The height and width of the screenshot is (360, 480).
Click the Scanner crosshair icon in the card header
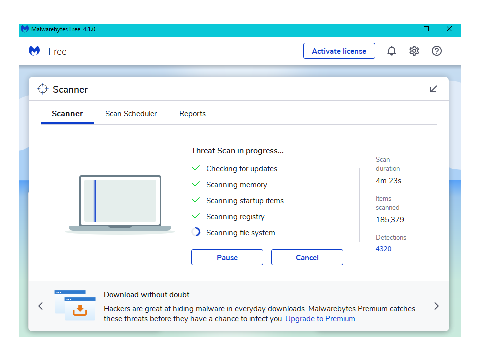coord(43,89)
